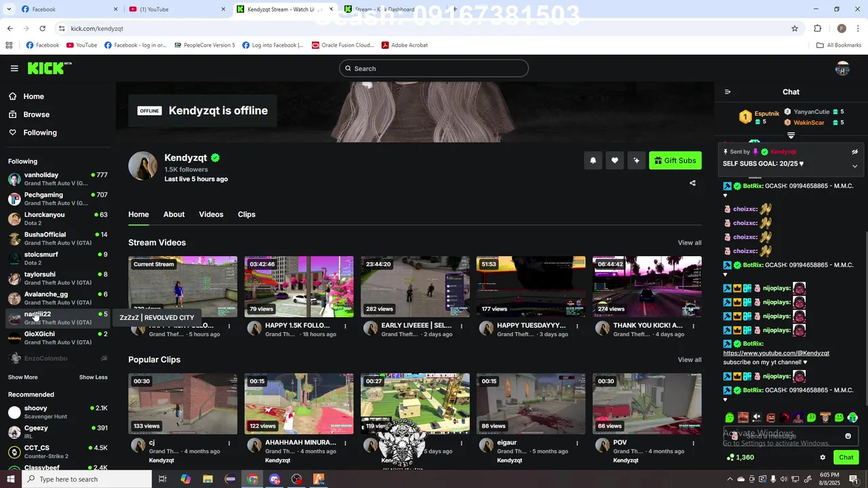Collapse the gift leaderboard handle
The width and height of the screenshot is (868, 488).
(791, 136)
